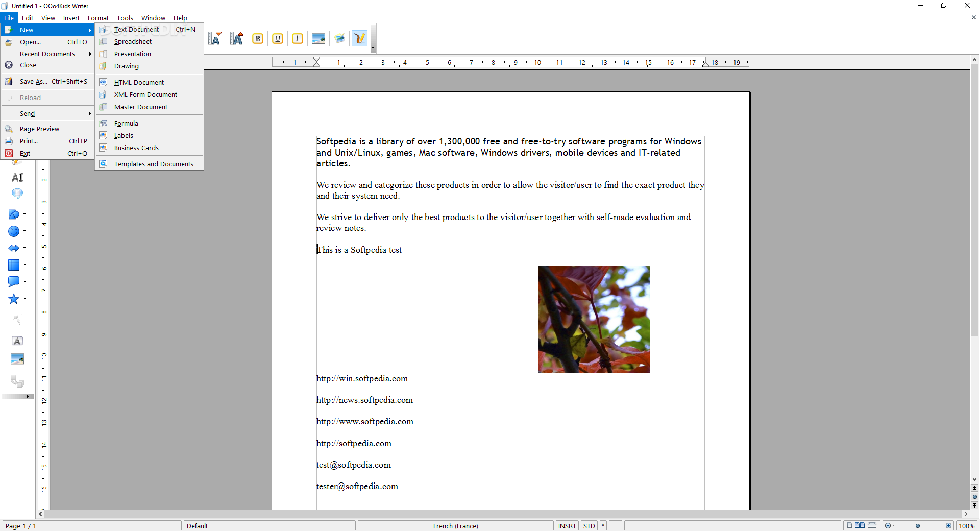The width and height of the screenshot is (980, 531).
Task: Select the blue Callouts shapes tool
Action: click(14, 282)
